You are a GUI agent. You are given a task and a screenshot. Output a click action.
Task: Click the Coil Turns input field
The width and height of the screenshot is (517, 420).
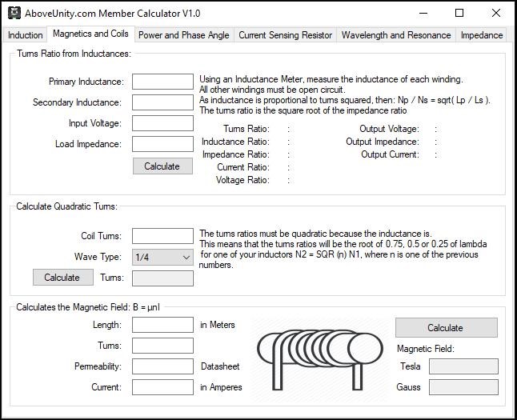[162, 236]
